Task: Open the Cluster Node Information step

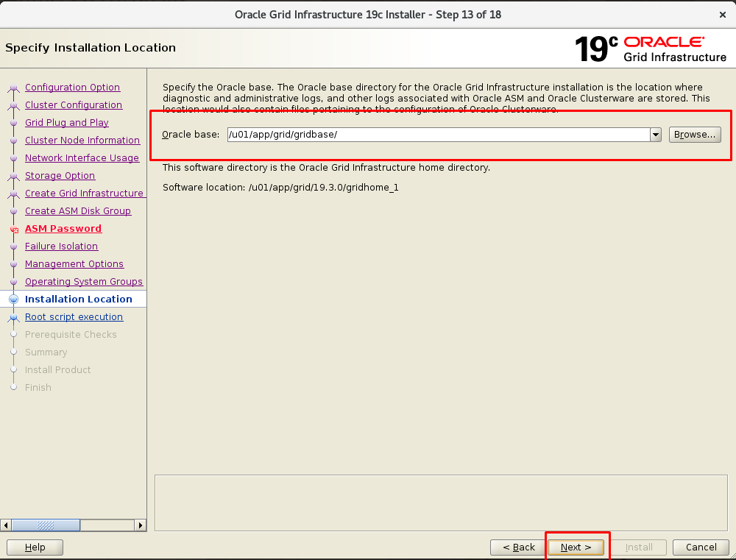Action: (82, 141)
